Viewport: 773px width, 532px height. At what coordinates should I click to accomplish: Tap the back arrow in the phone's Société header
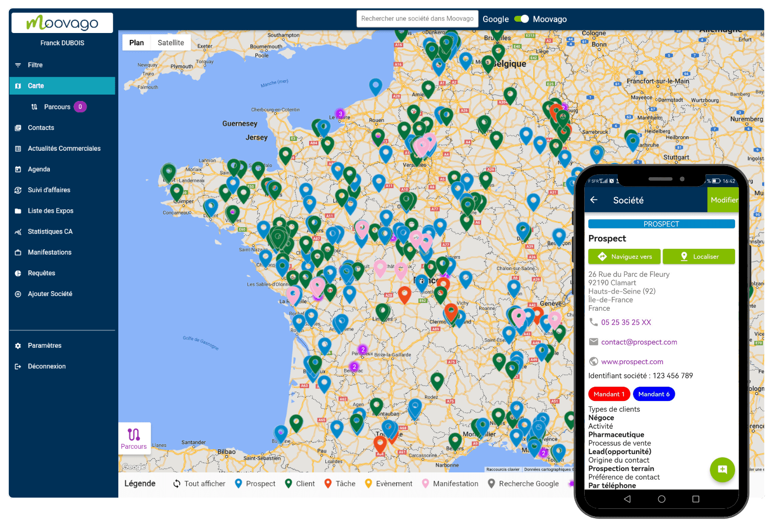coord(594,200)
